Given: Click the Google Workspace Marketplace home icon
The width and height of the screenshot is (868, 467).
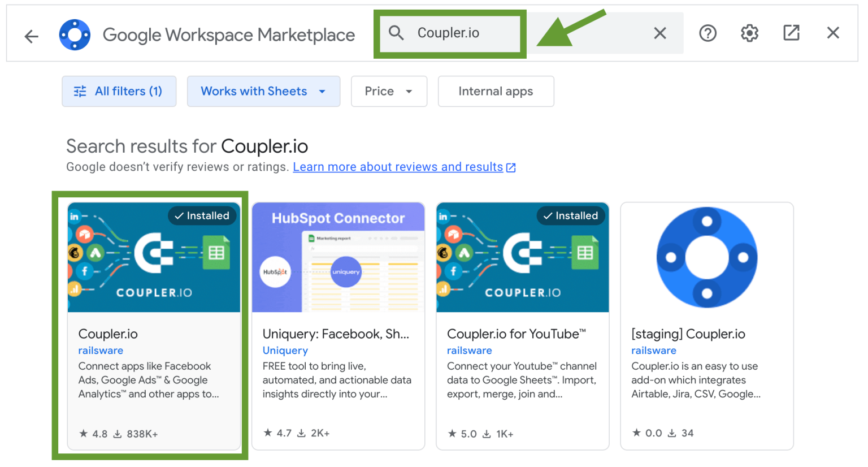Looking at the screenshot, I should (75, 33).
